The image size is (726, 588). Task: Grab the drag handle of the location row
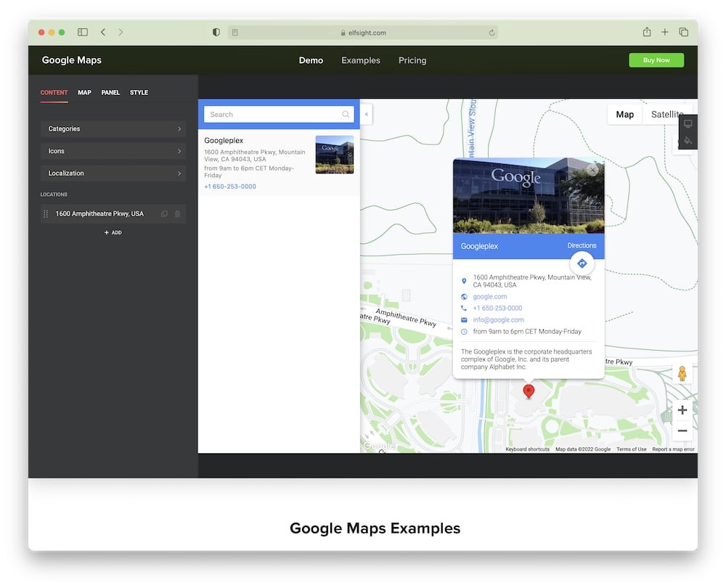pyautogui.click(x=45, y=214)
